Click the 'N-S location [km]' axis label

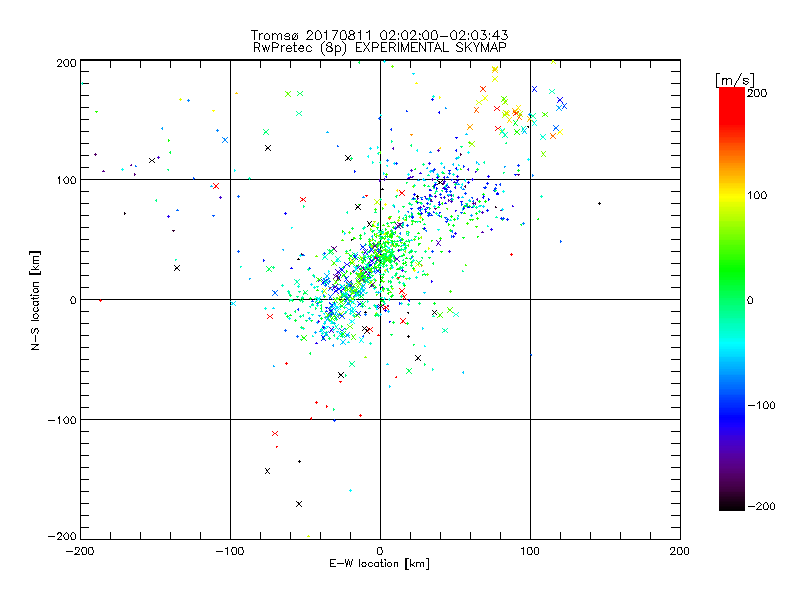pos(35,301)
